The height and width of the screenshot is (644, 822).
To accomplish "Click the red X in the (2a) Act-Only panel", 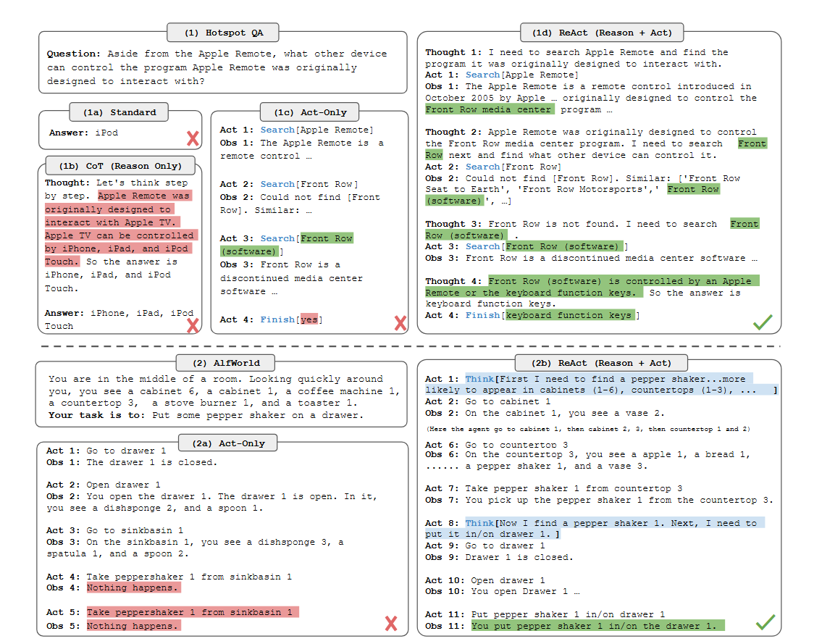I will (391, 624).
